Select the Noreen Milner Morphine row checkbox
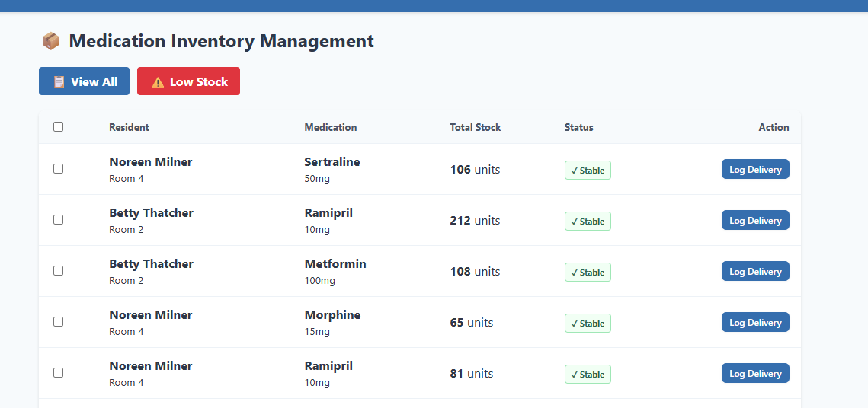This screenshot has height=408, width=868. (x=58, y=321)
